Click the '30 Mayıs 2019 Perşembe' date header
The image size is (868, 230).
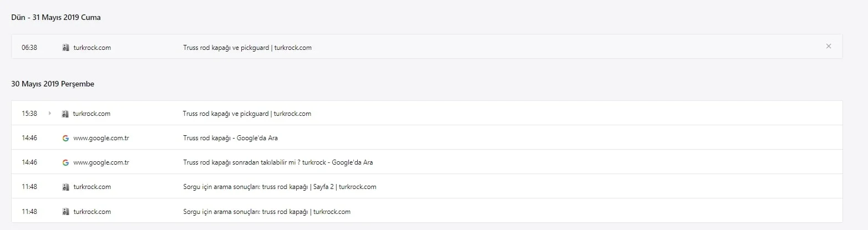pos(53,84)
